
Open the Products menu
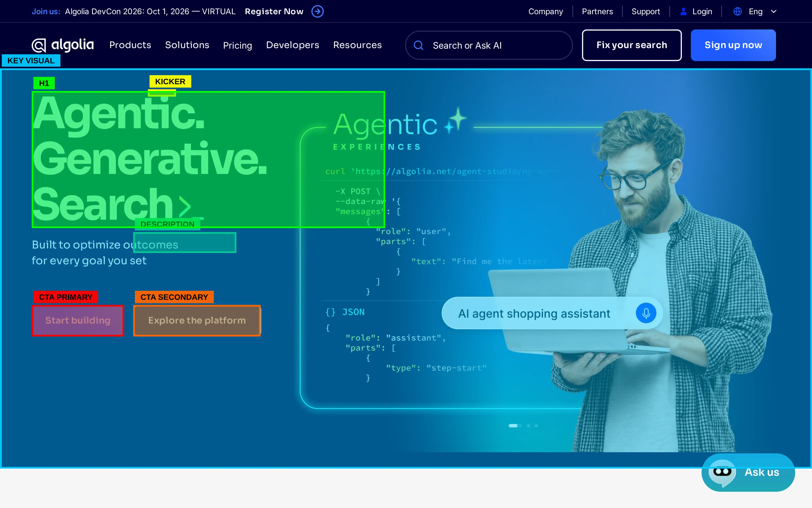tap(130, 45)
